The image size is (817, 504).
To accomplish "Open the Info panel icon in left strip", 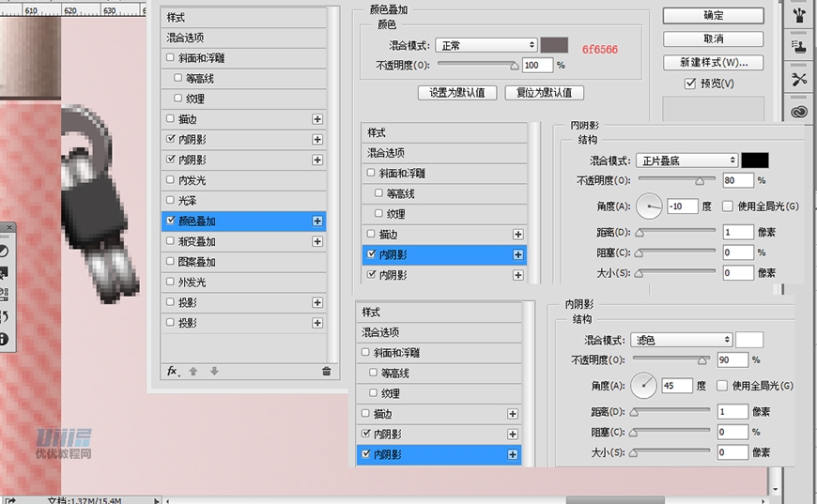I will tap(4, 339).
